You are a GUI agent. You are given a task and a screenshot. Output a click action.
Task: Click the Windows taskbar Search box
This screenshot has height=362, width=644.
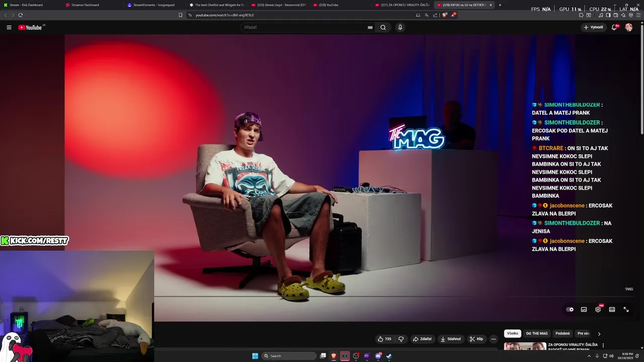tap(289, 356)
